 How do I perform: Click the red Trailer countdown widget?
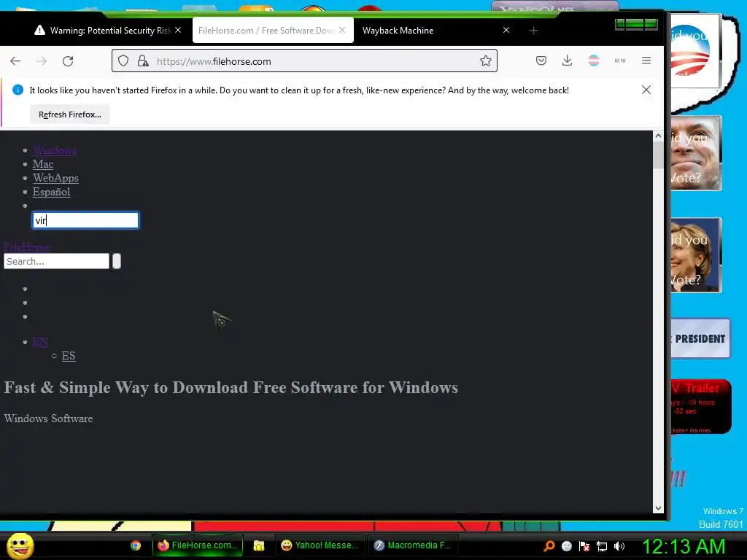click(701, 406)
